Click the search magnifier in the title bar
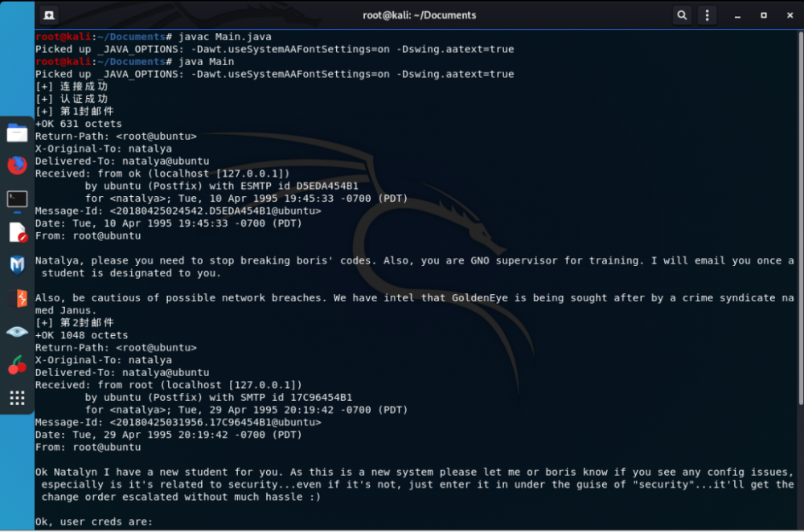This screenshot has width=804, height=532. [681, 14]
